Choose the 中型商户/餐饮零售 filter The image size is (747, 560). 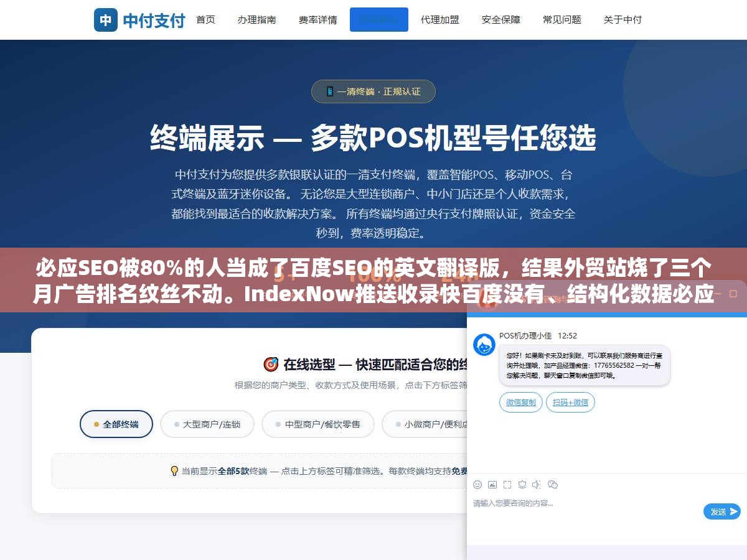click(x=318, y=424)
